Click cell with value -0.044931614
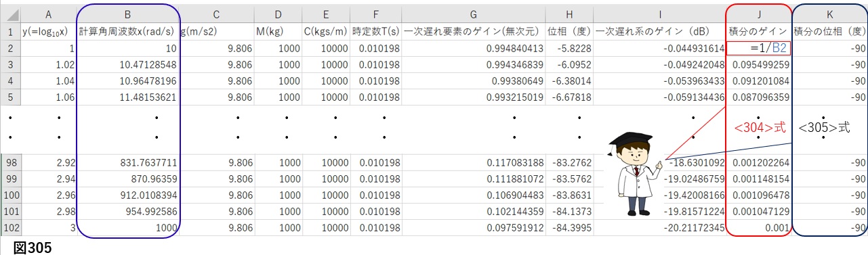Screen dimensions: 868x255 coord(660,49)
